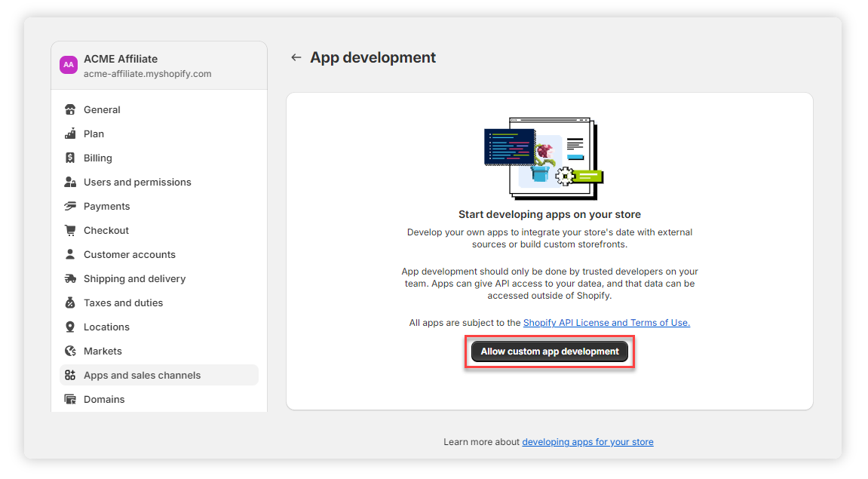
Task: Open Taxes and duties settings
Action: tap(123, 303)
